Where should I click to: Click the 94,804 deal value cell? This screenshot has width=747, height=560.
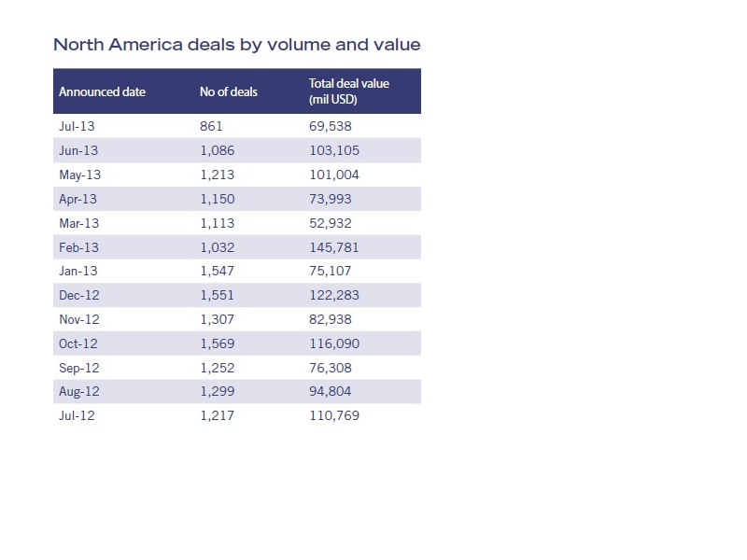point(331,391)
